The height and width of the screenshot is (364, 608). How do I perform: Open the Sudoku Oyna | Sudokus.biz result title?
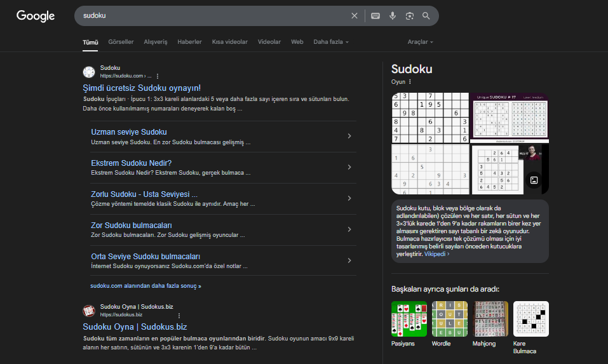pyautogui.click(x=135, y=327)
